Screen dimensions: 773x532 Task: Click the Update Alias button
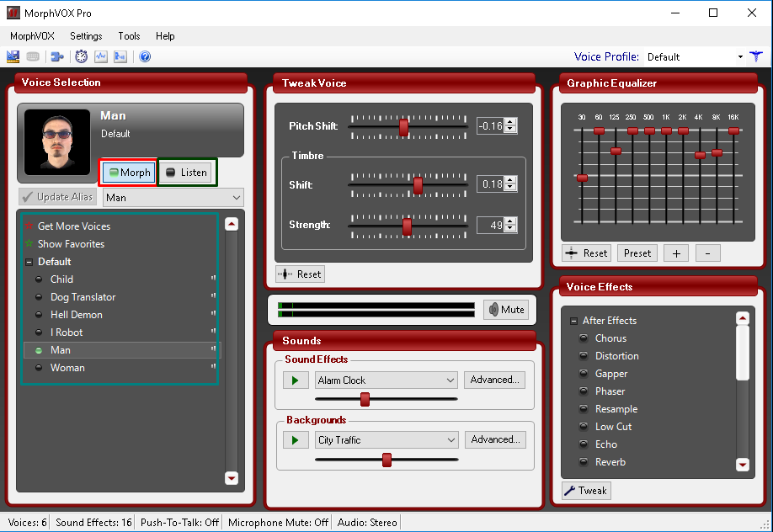click(57, 197)
